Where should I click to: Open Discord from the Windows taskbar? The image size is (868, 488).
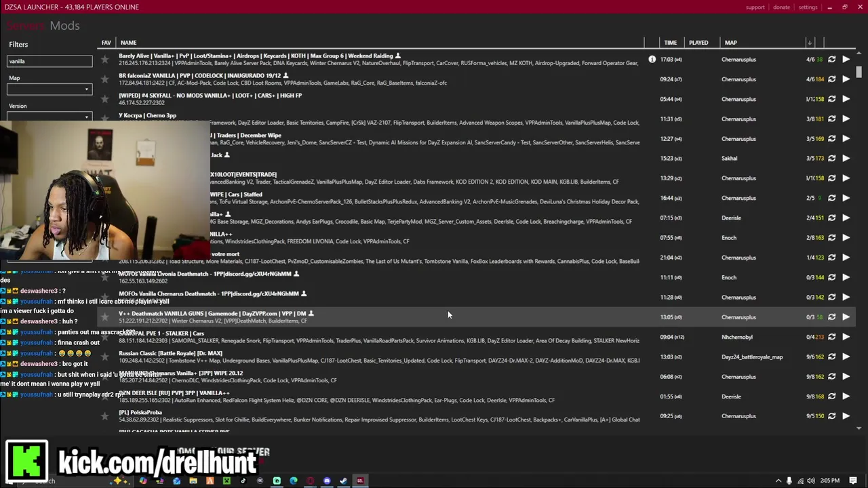click(x=327, y=481)
